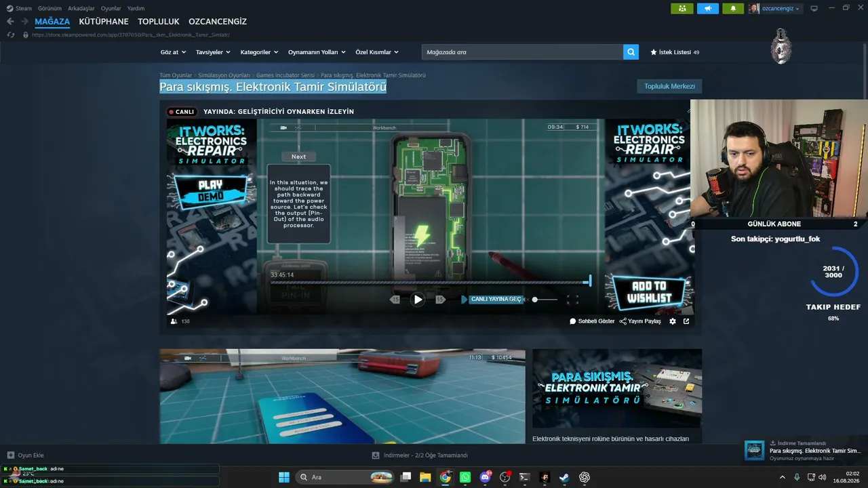868x488 pixels.
Task: Adjust the broadcast volume slider
Action: tap(545, 300)
